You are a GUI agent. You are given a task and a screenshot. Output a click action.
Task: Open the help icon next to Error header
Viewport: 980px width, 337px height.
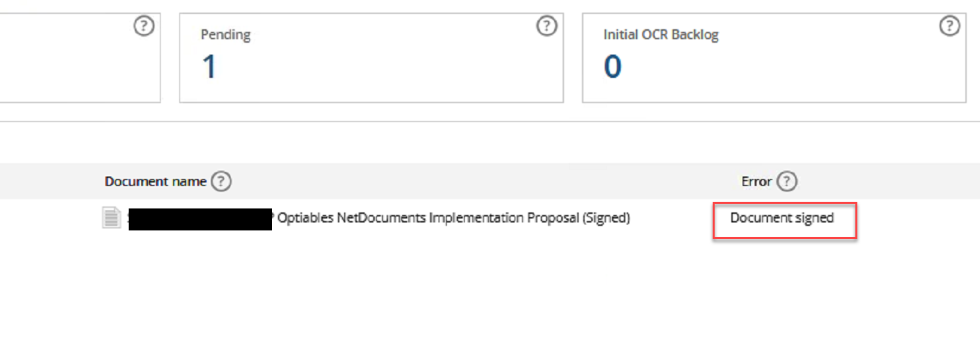787,181
